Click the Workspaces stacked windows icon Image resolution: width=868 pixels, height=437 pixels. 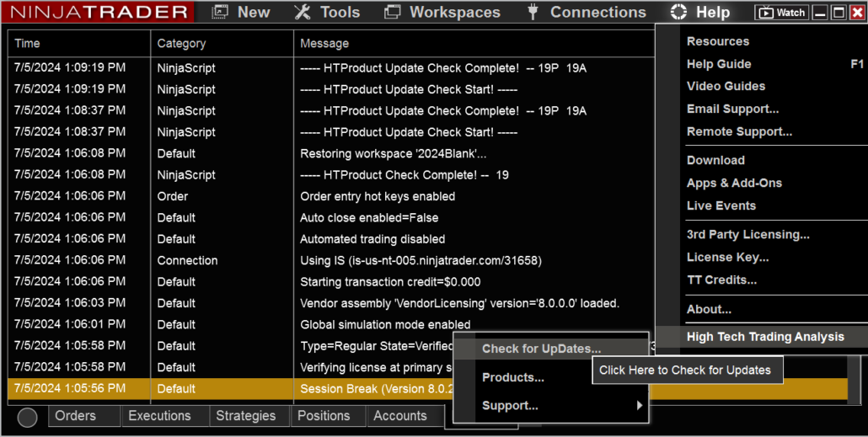click(x=392, y=12)
